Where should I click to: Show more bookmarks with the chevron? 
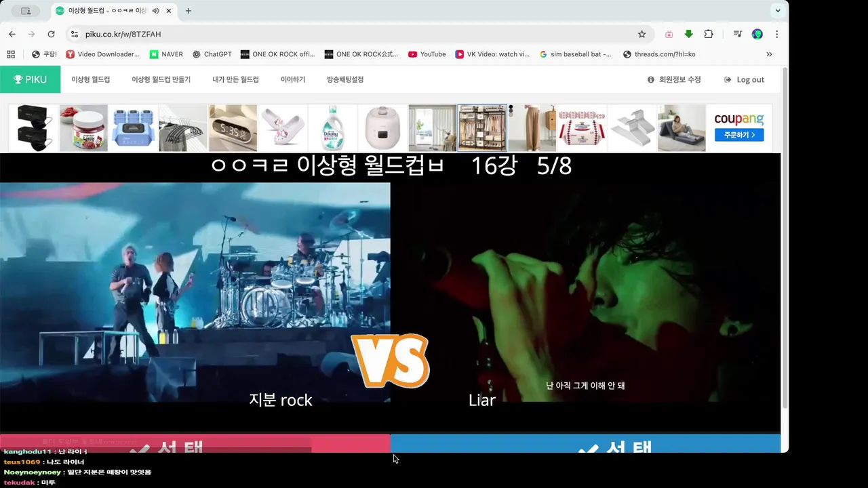pyautogui.click(x=769, y=54)
